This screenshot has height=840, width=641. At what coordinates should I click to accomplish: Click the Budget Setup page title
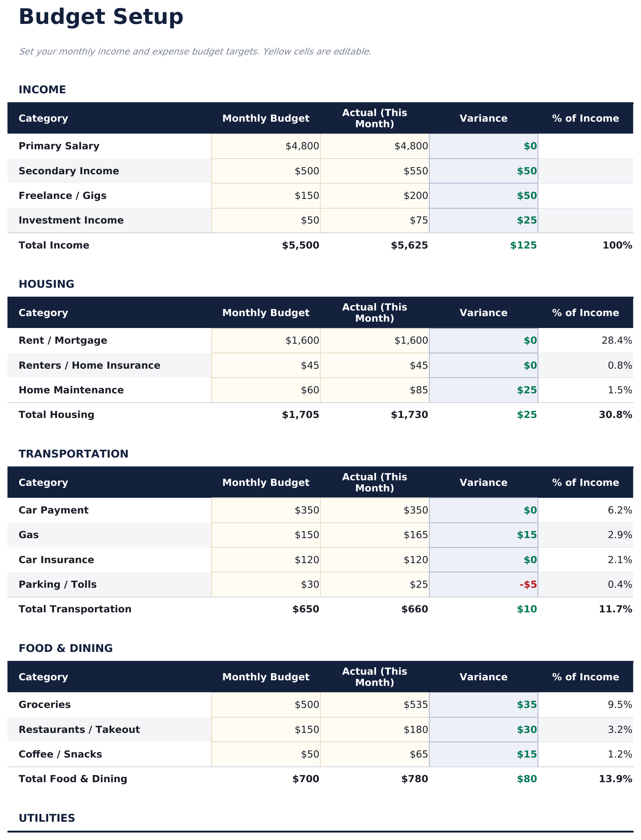pyautogui.click(x=101, y=17)
